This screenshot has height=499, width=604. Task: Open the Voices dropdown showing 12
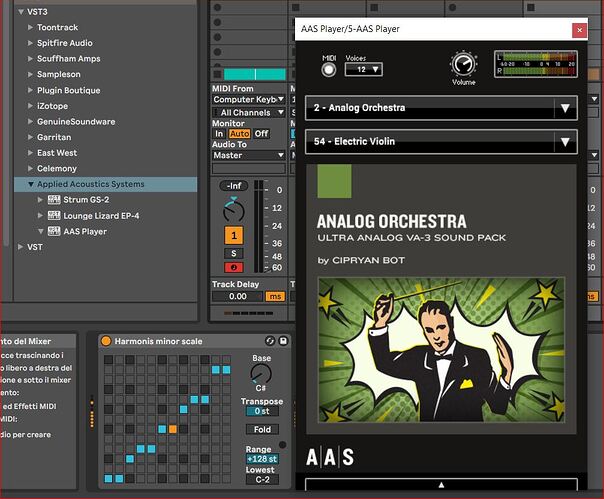(x=364, y=69)
